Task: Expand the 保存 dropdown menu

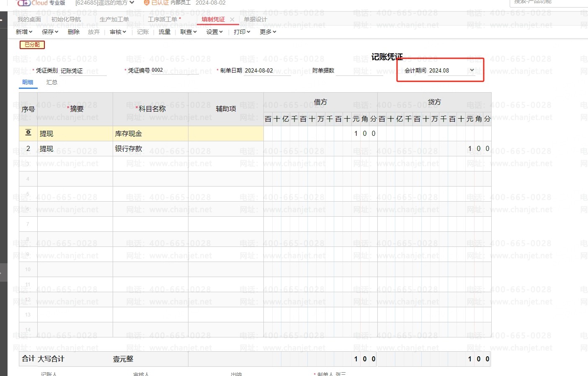Action: (50, 32)
